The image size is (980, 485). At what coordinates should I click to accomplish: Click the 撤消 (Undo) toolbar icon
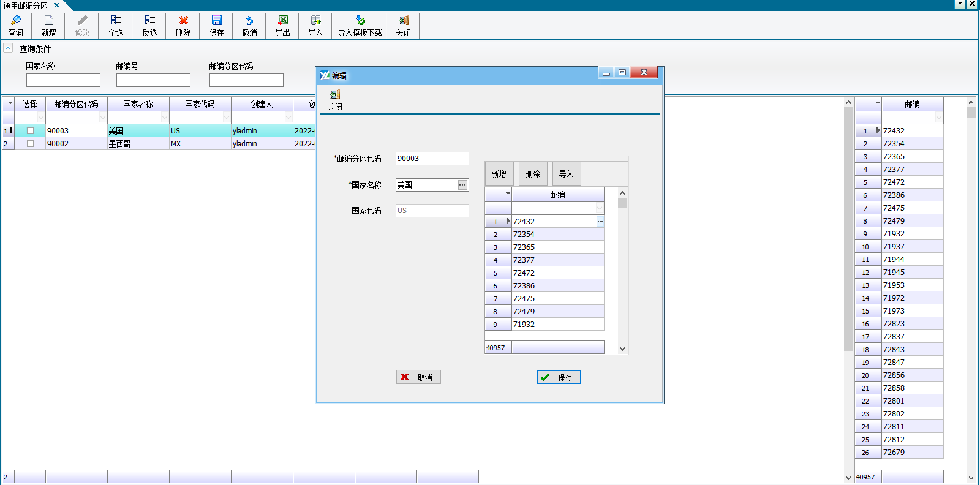249,26
